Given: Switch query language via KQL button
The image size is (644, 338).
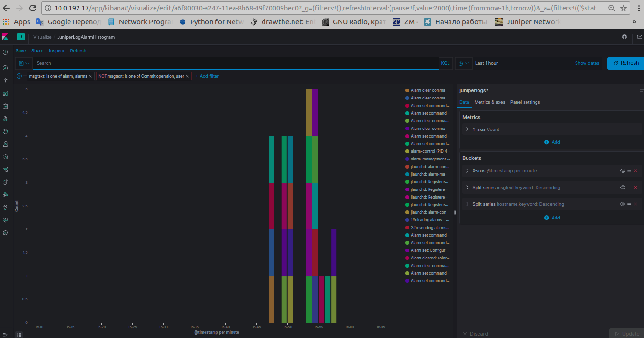Looking at the screenshot, I should pos(445,63).
